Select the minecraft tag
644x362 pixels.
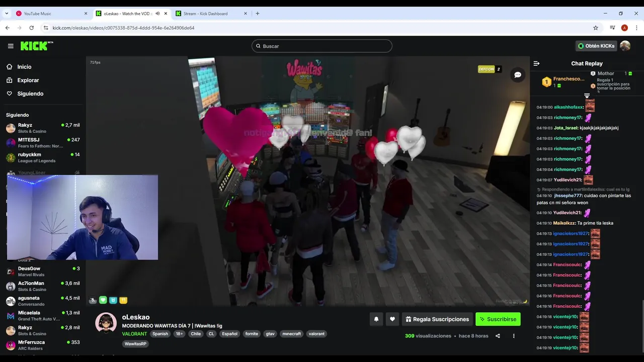(x=291, y=334)
